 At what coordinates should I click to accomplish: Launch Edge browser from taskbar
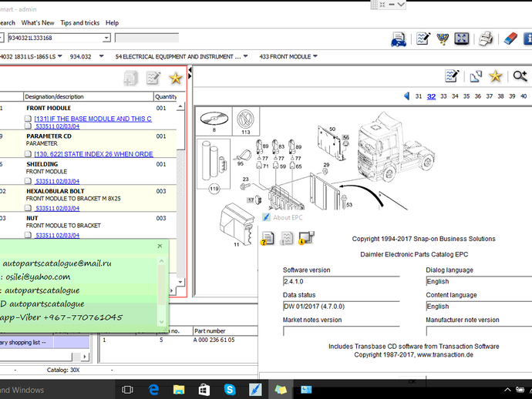[x=153, y=390]
